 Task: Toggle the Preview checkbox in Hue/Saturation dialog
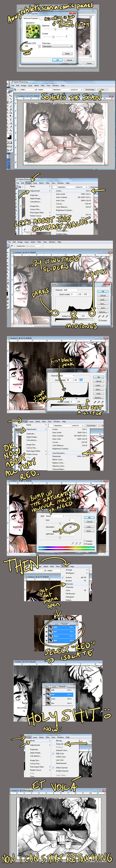[x=85, y=544]
